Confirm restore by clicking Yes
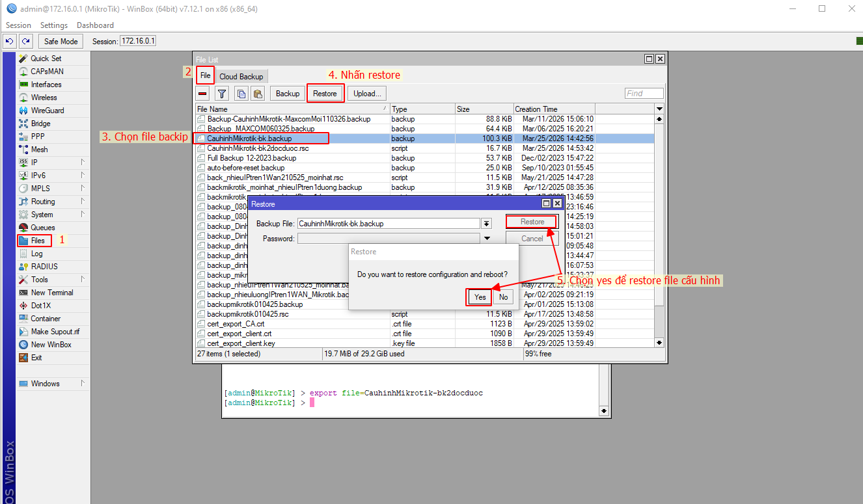Viewport: 863px width, 504px height. click(479, 297)
